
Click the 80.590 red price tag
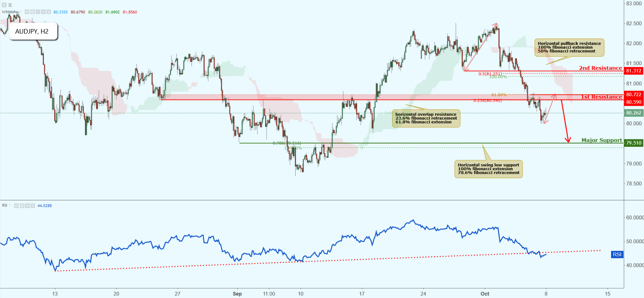[634, 102]
